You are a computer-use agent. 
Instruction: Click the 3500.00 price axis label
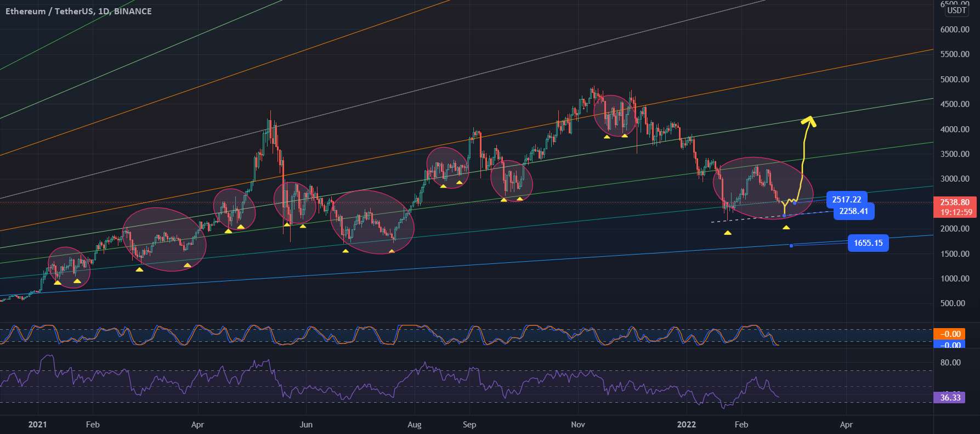pos(955,154)
